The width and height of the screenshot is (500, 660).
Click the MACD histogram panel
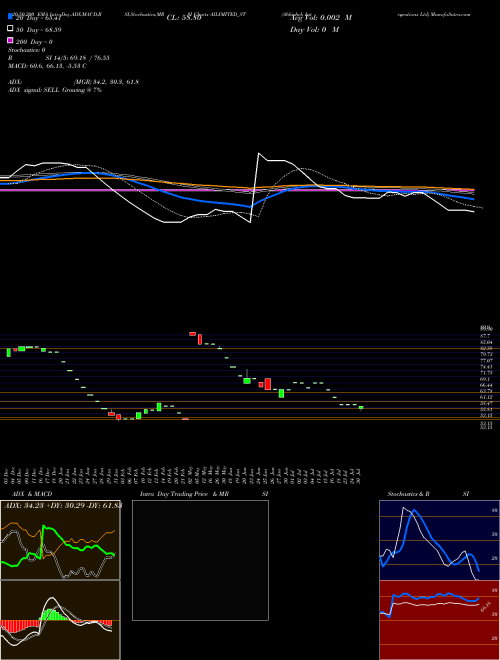(60, 620)
